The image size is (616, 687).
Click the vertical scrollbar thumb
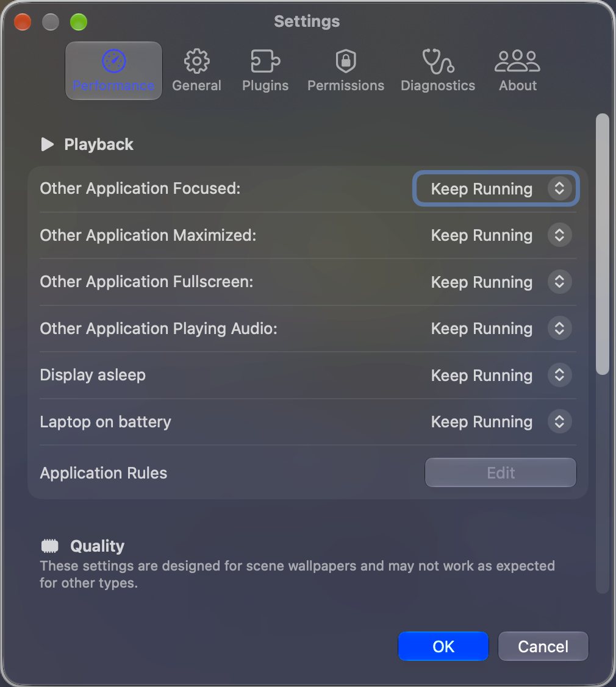coord(603,244)
